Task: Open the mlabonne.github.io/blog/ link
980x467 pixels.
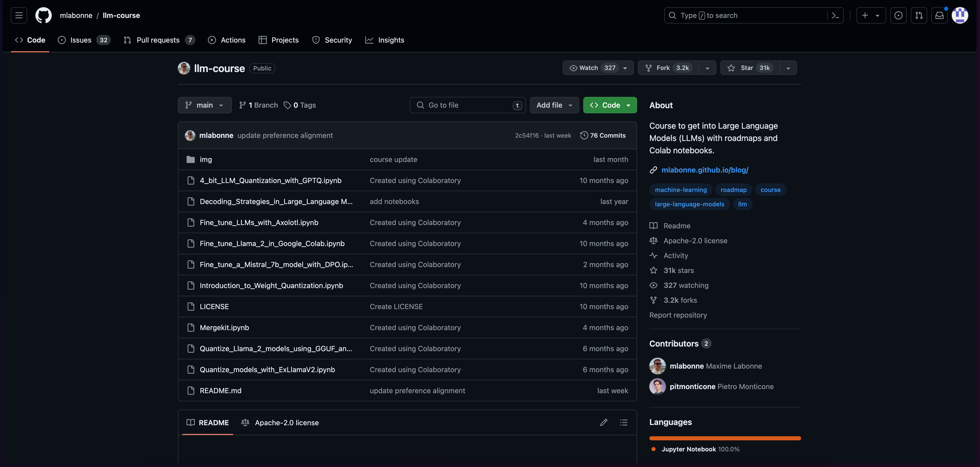Action: (705, 170)
